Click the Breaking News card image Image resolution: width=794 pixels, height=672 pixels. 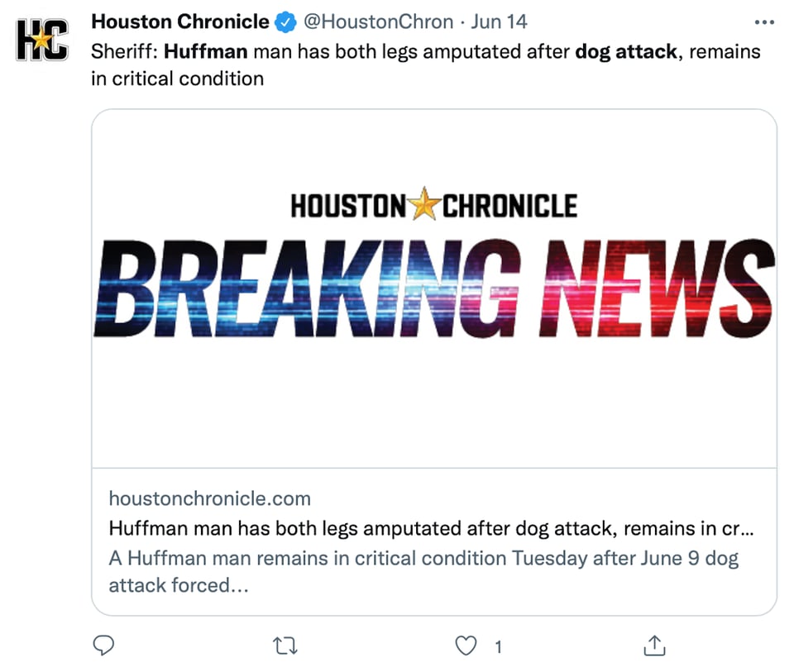434,288
